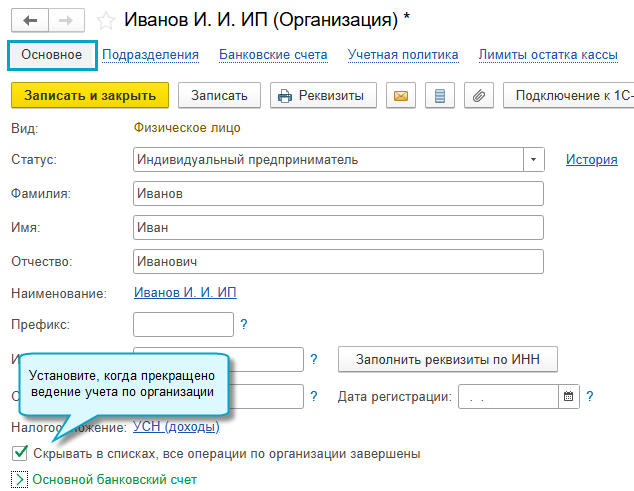Viewport: 634px width, 491px height.
Task: Open the Банковские счета tab
Action: (273, 55)
